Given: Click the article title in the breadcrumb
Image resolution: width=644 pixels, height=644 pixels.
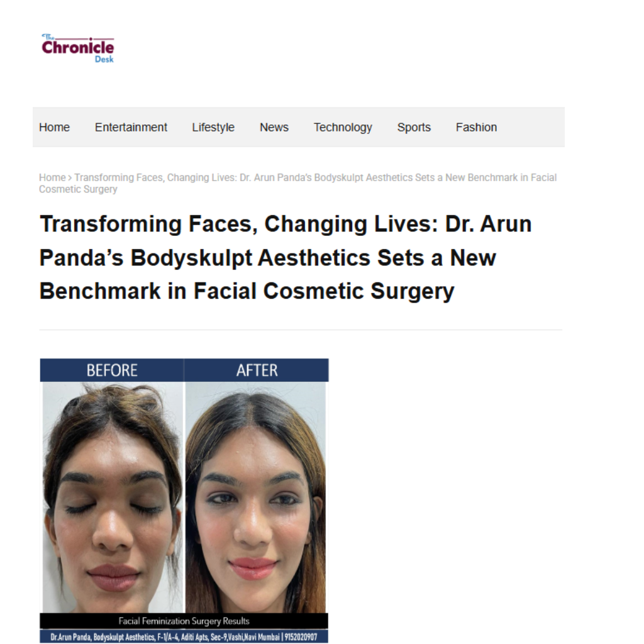Looking at the screenshot, I should coord(297,183).
